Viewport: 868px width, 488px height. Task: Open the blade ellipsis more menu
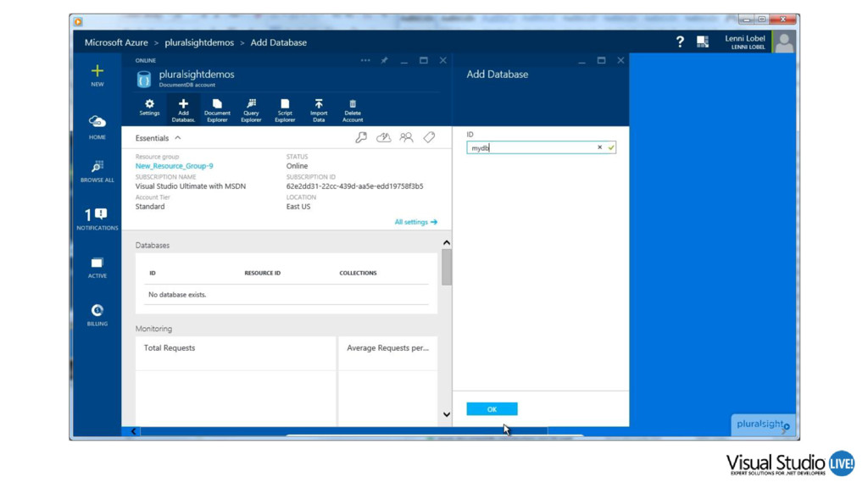365,60
